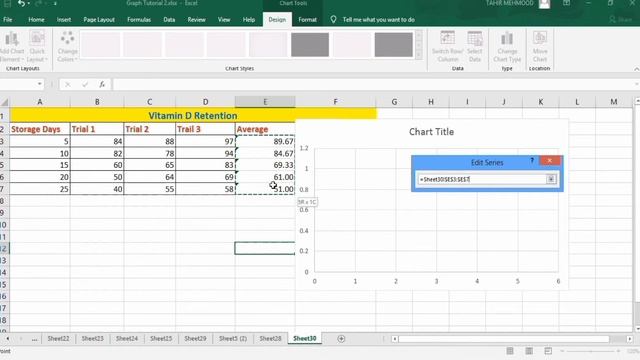Click the previous sheet navigation arrow
640x360 pixels.
(x=7, y=339)
